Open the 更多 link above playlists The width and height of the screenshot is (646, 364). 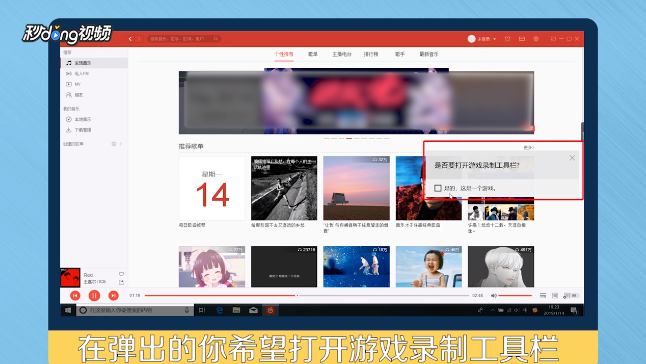[x=529, y=147]
